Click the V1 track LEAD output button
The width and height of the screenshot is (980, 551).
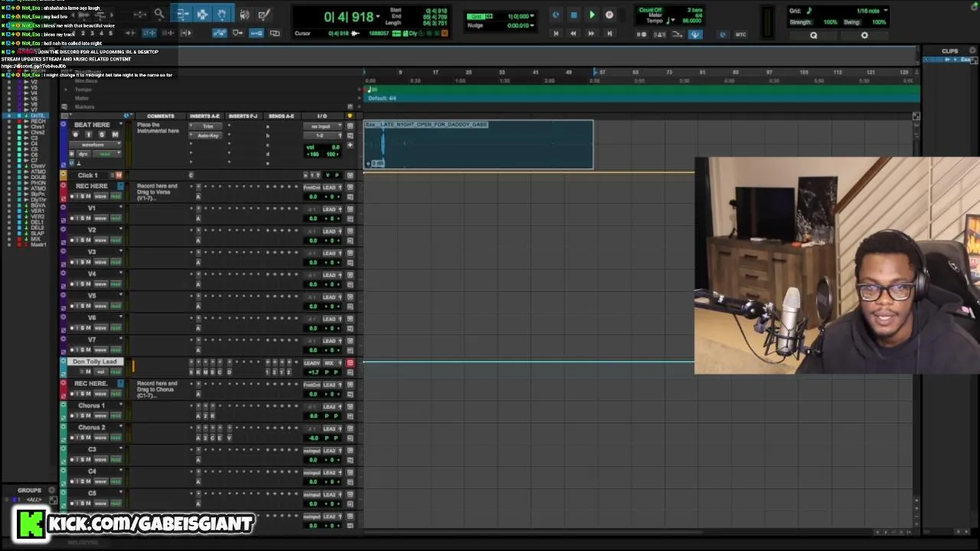(x=330, y=209)
